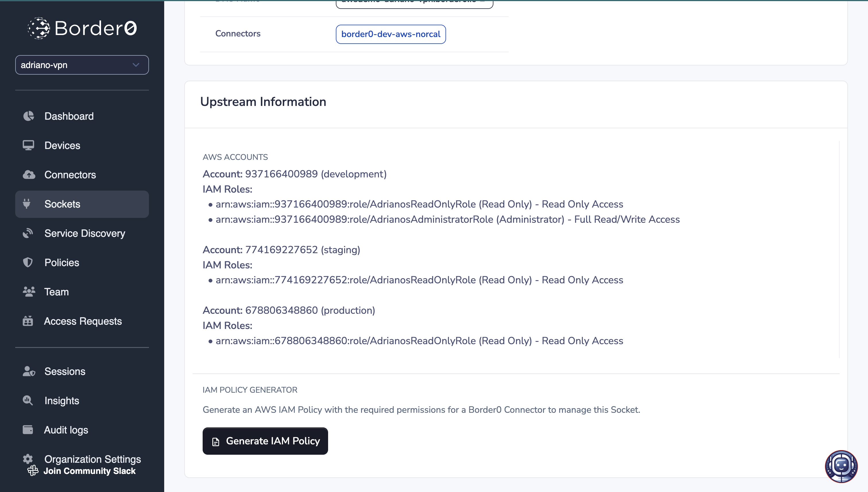Screen dimensions: 868x492
Task: Click the Connectors cloud upload icon
Action: tap(29, 175)
